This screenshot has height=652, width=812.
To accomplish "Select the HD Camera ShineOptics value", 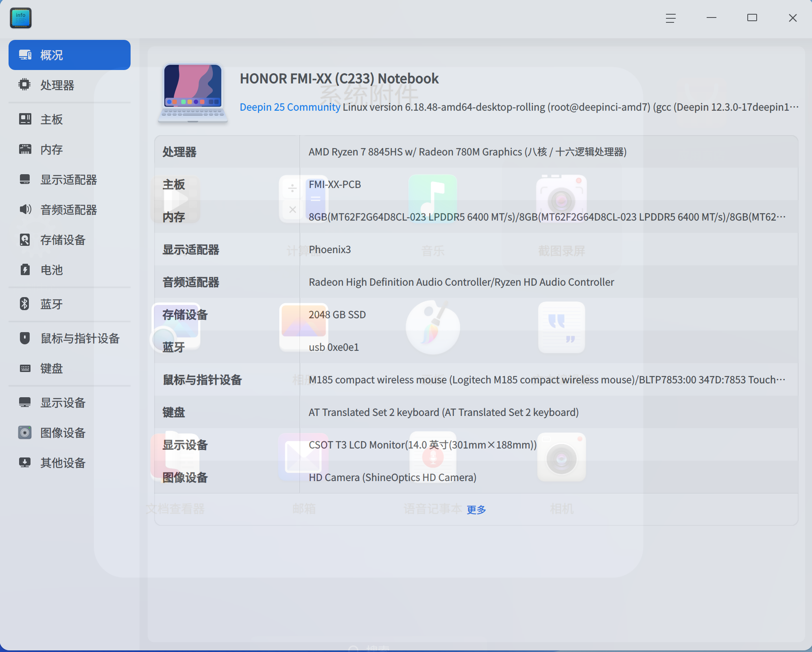I will (392, 477).
